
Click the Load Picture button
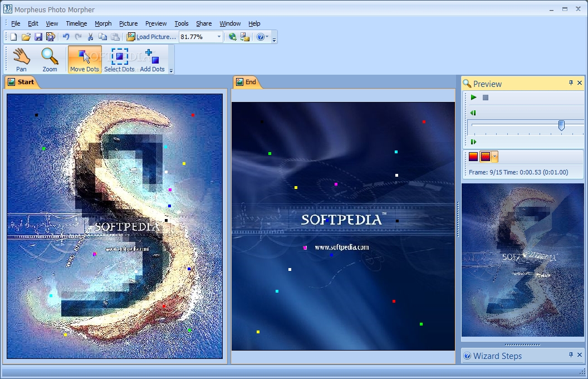[x=151, y=37]
